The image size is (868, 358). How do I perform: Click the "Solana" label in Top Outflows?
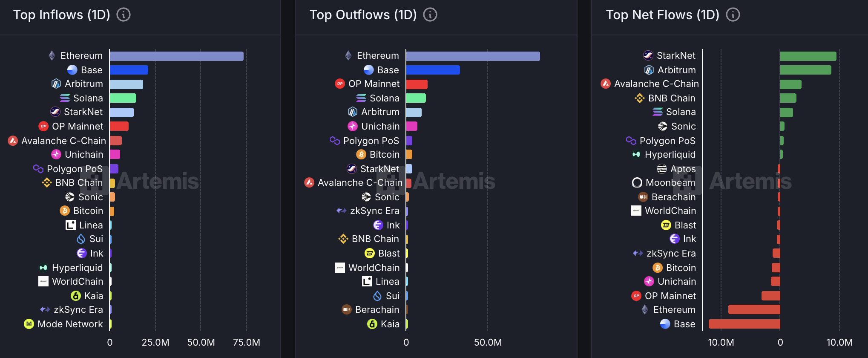385,98
